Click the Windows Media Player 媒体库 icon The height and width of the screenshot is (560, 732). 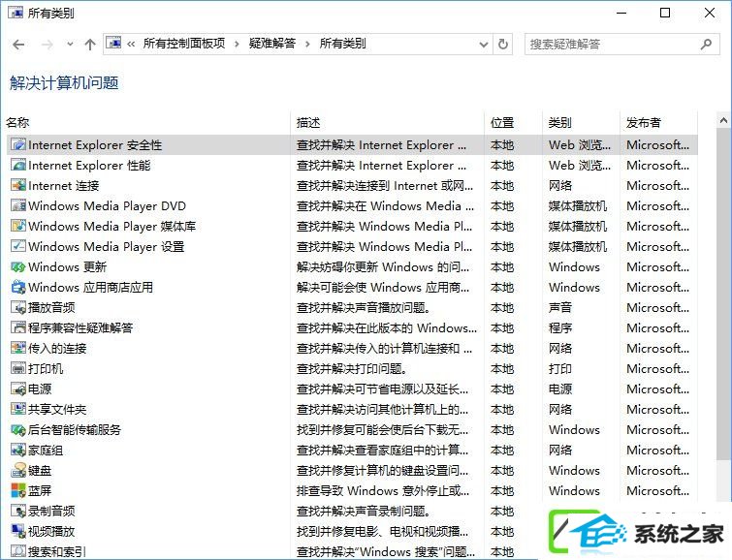pyautogui.click(x=18, y=226)
